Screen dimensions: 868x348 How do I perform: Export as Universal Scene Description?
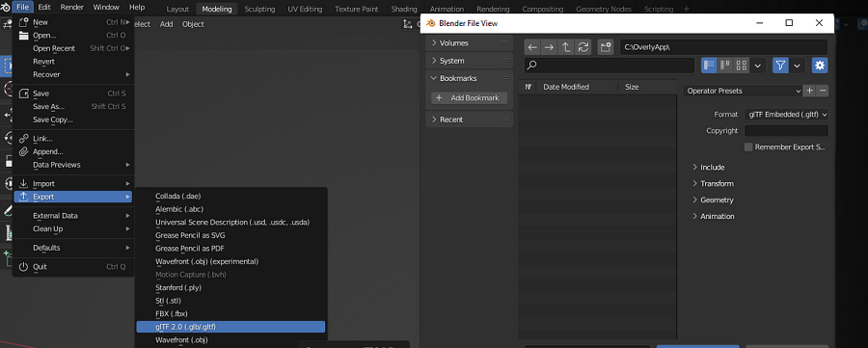pos(231,223)
